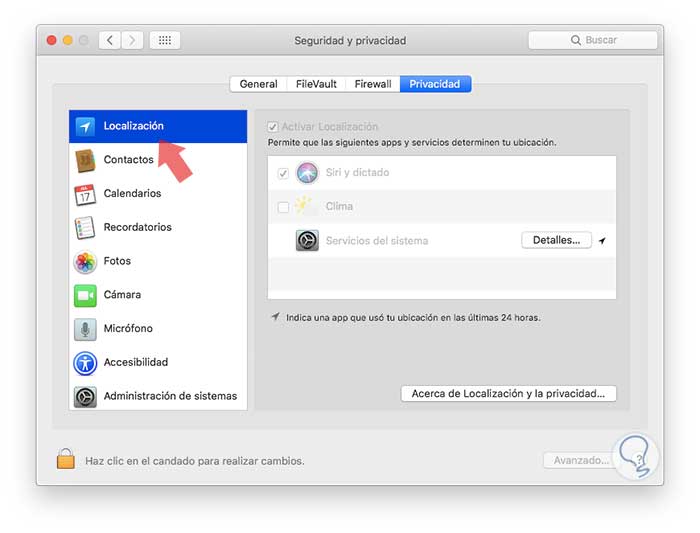Click location arrow beside Detalles button

[x=602, y=241]
